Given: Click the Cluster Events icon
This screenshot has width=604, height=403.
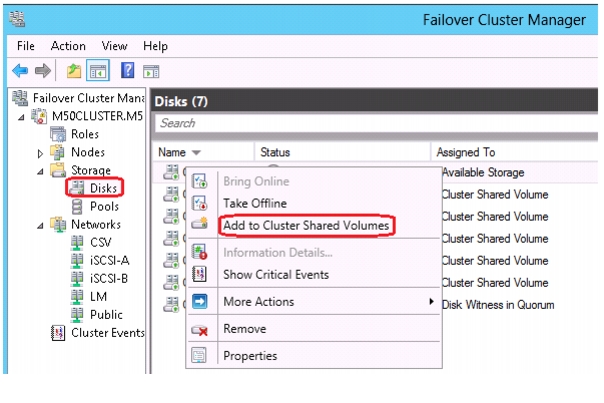Looking at the screenshot, I should point(58,333).
